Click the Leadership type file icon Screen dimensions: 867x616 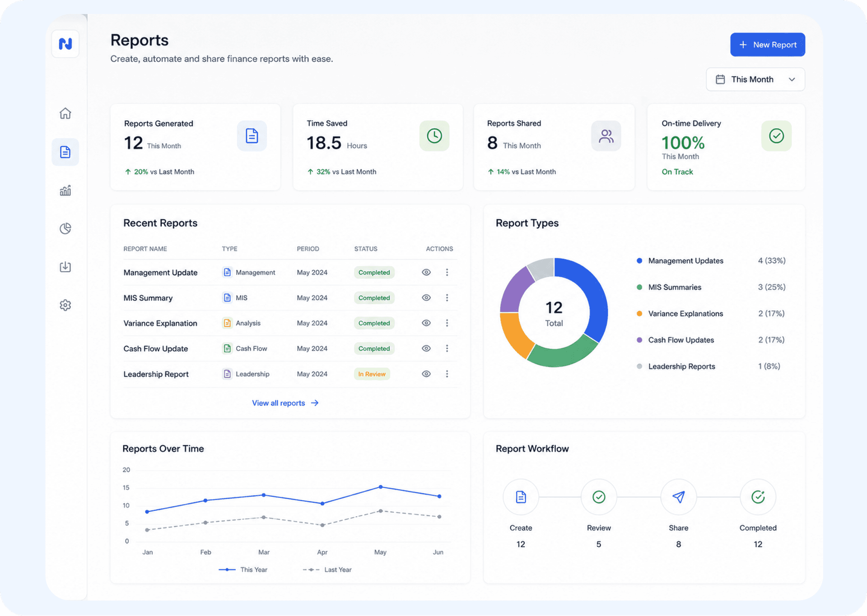click(x=227, y=374)
